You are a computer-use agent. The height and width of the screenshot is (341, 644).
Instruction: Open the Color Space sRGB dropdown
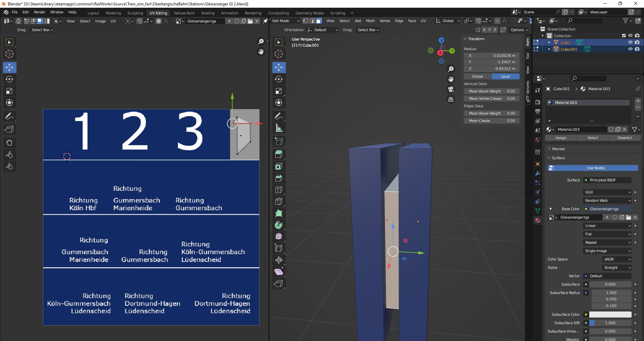click(x=617, y=259)
